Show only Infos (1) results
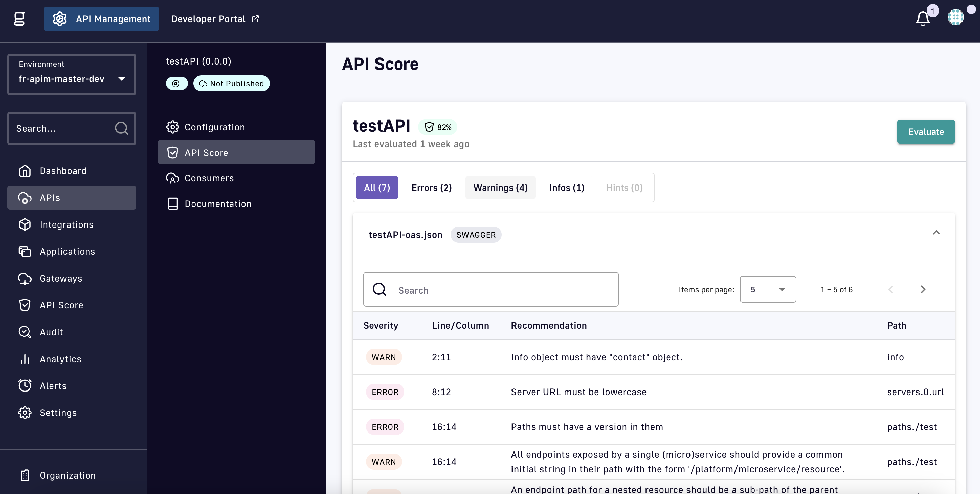980x494 pixels. point(567,188)
